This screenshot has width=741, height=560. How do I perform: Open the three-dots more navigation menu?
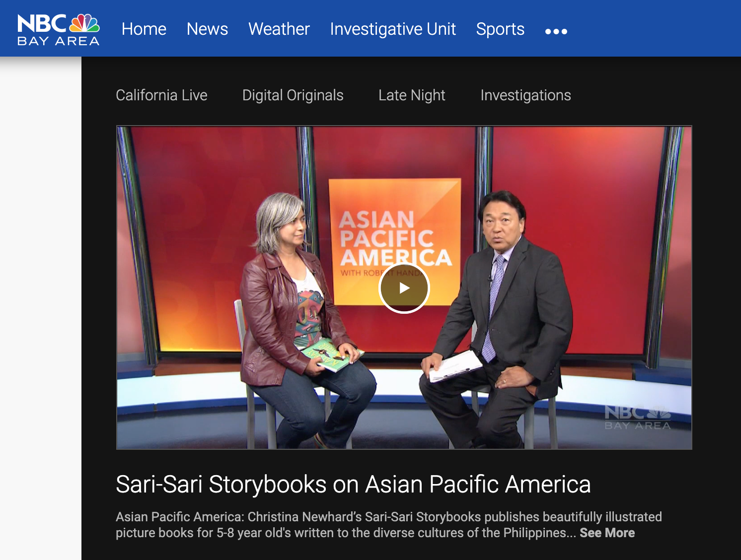pyautogui.click(x=556, y=31)
